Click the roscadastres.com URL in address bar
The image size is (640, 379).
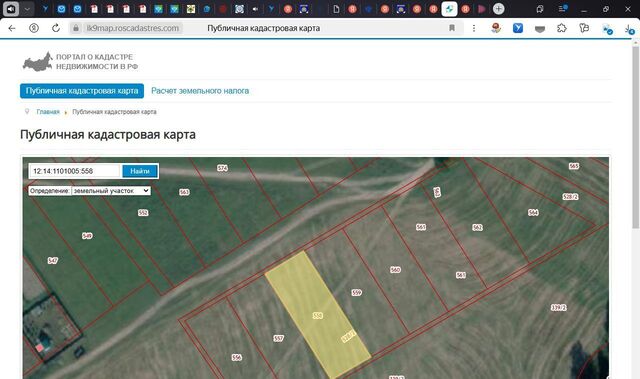pos(133,28)
